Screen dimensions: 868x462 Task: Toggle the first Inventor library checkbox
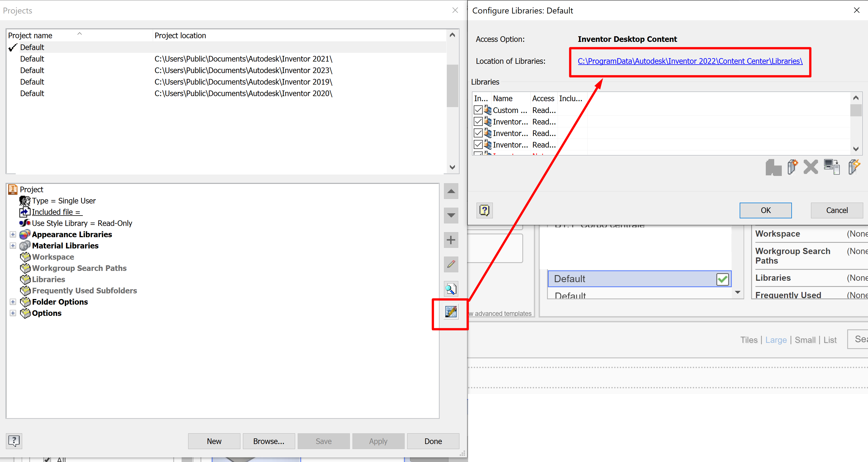478,121
